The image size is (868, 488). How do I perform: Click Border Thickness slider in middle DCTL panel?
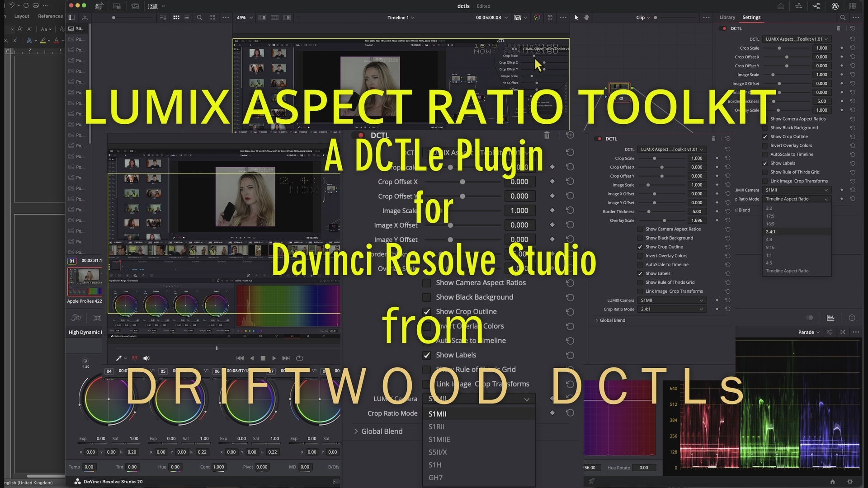[x=661, y=211]
